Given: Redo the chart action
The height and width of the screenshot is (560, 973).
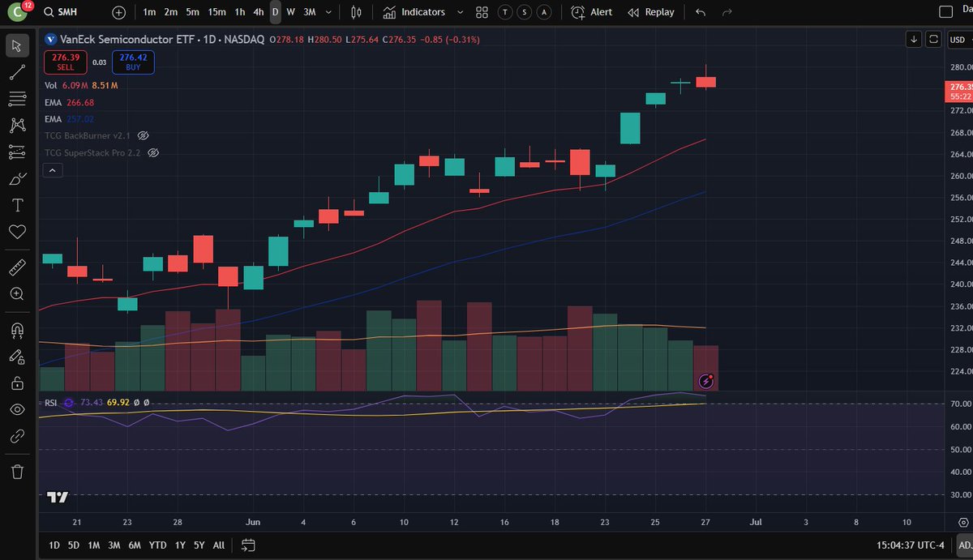Looking at the screenshot, I should pyautogui.click(x=727, y=12).
